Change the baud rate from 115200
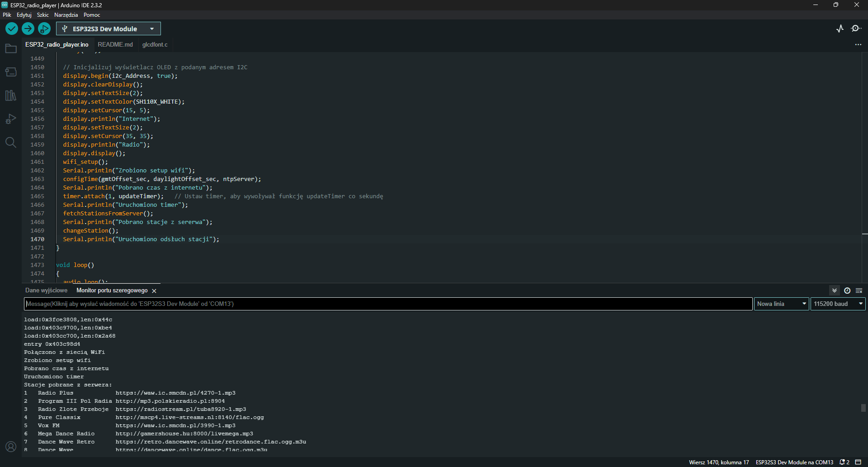The height and width of the screenshot is (467, 868). click(x=837, y=304)
